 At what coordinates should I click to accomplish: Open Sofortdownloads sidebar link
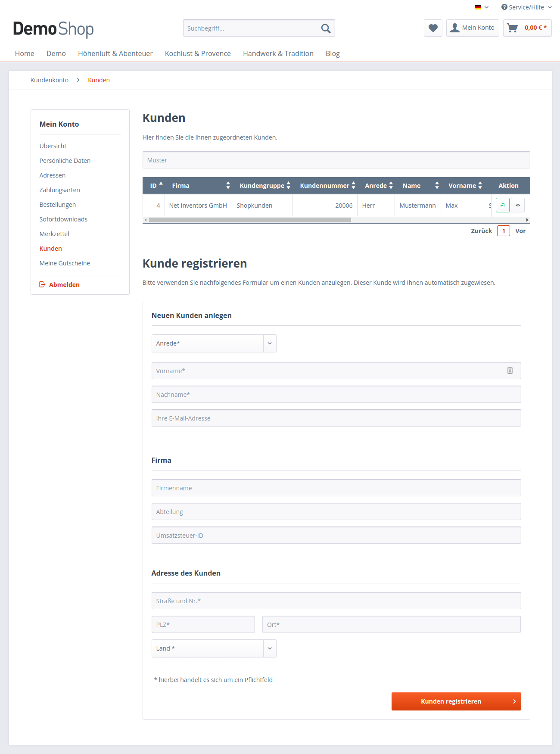point(63,219)
